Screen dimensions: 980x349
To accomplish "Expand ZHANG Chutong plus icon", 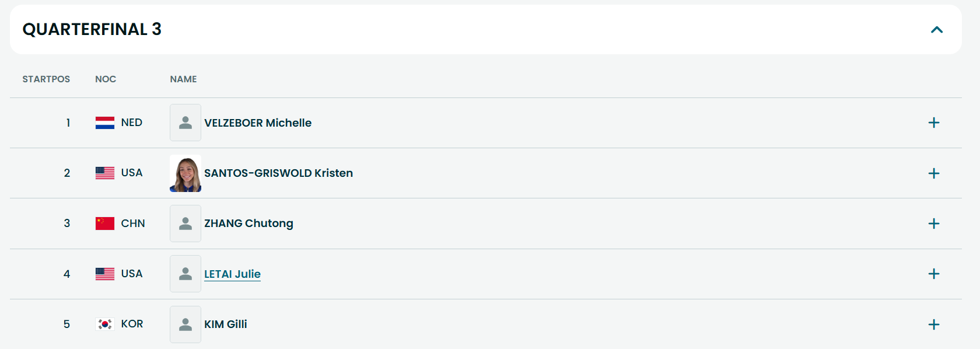I will 933,224.
